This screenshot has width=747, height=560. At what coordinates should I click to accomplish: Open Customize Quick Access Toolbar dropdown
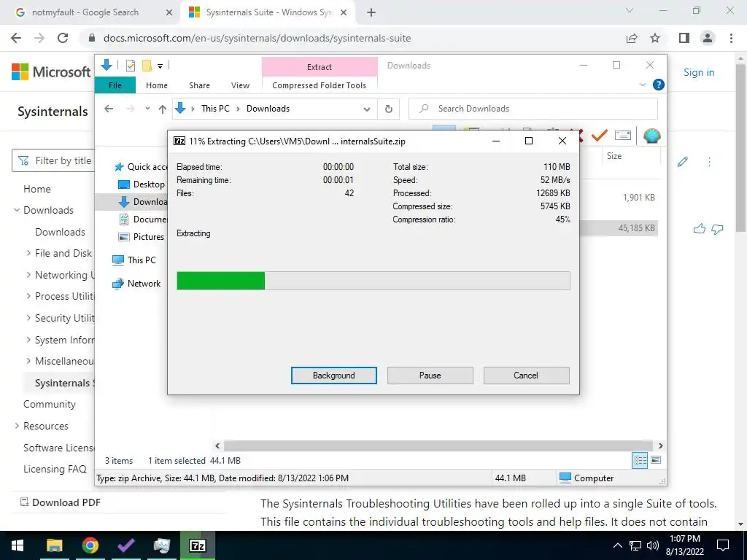coord(160,66)
